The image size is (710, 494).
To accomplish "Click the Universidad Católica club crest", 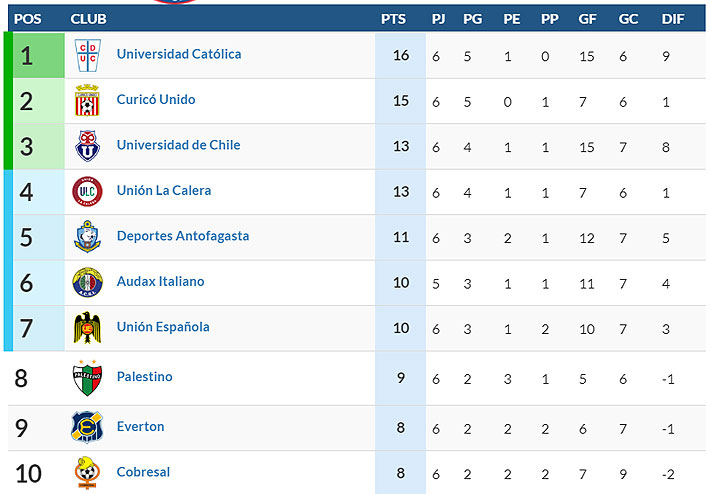I will (x=86, y=55).
